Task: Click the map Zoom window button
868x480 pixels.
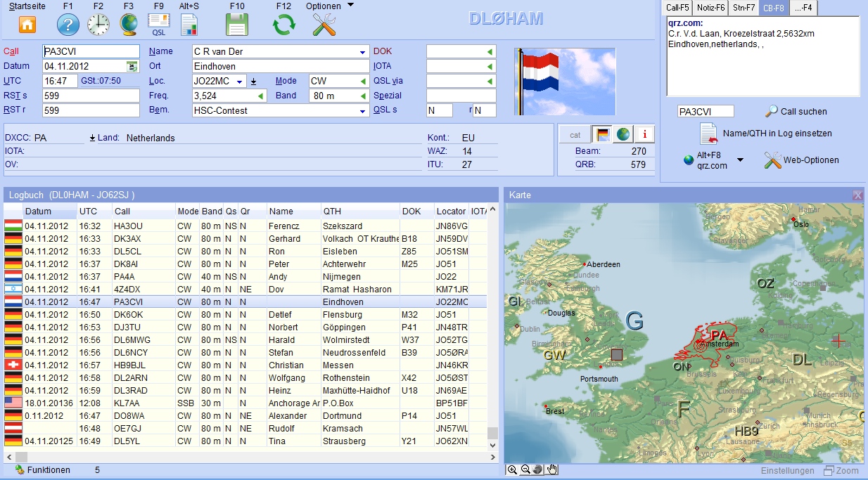Action: (841, 471)
